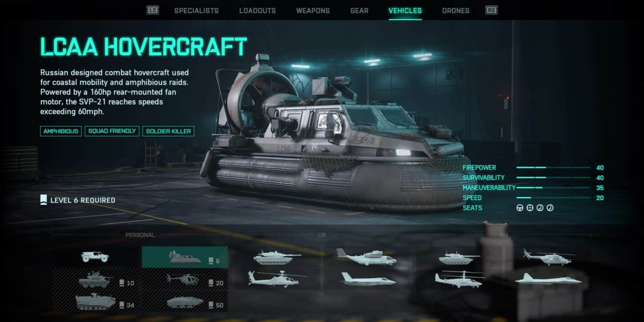Click the Amphibious tag
This screenshot has height=322, width=644.
click(x=61, y=131)
